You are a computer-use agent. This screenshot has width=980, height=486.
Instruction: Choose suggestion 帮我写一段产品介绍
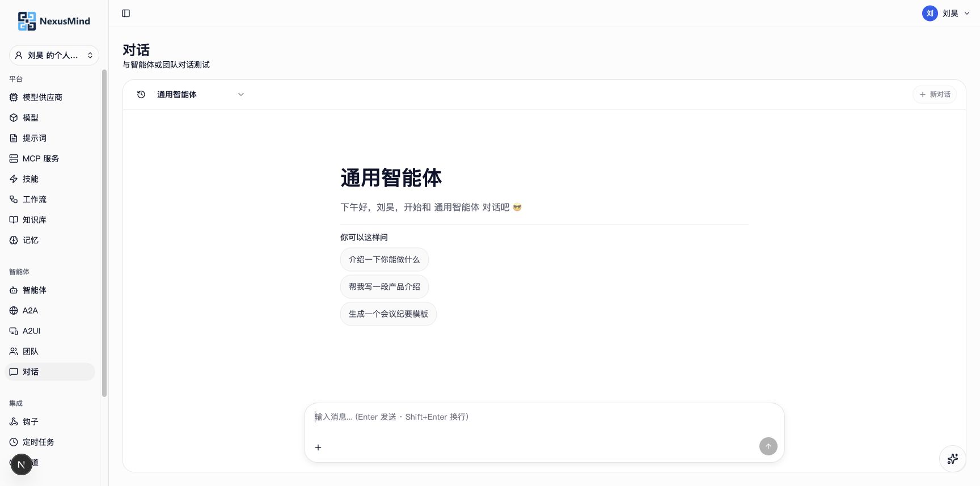point(385,287)
